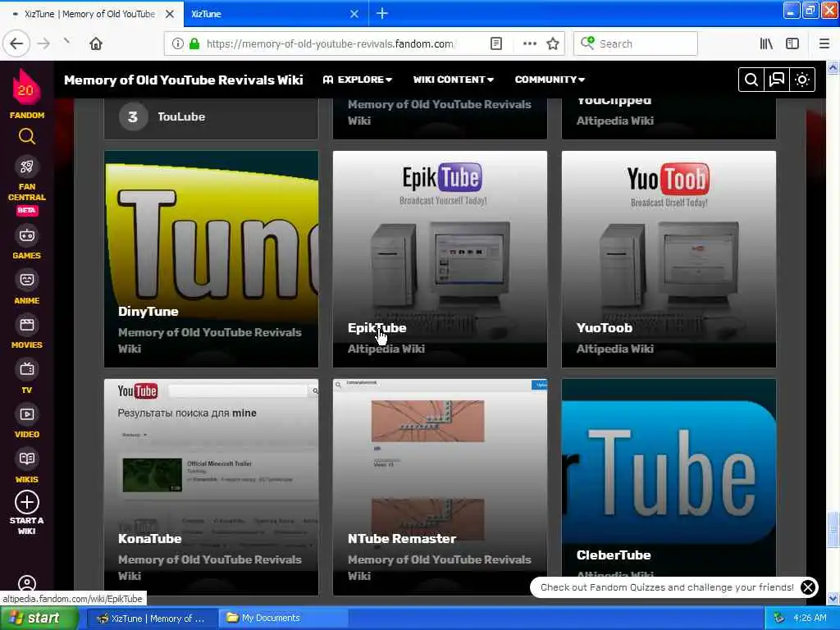Open the wiki discussions icon
The height and width of the screenshot is (630, 840).
point(777,80)
